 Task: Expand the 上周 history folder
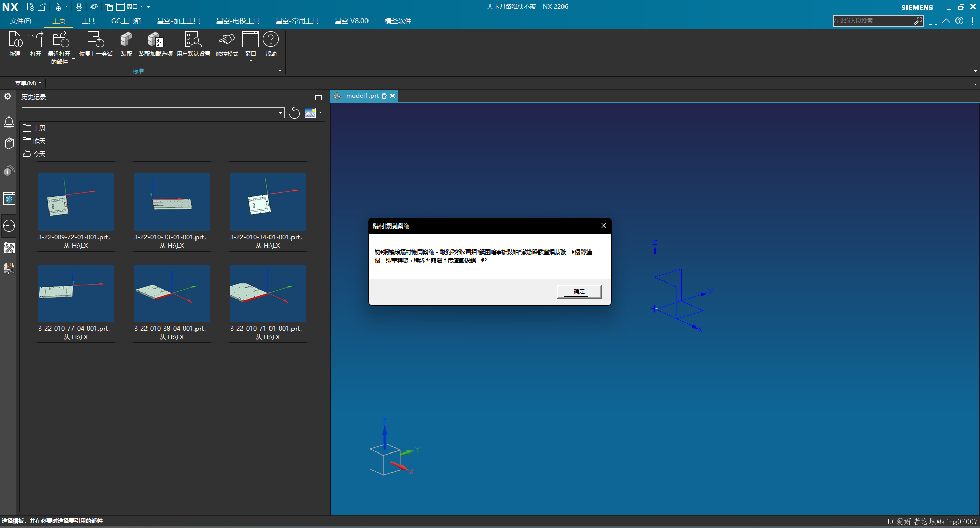tap(34, 128)
